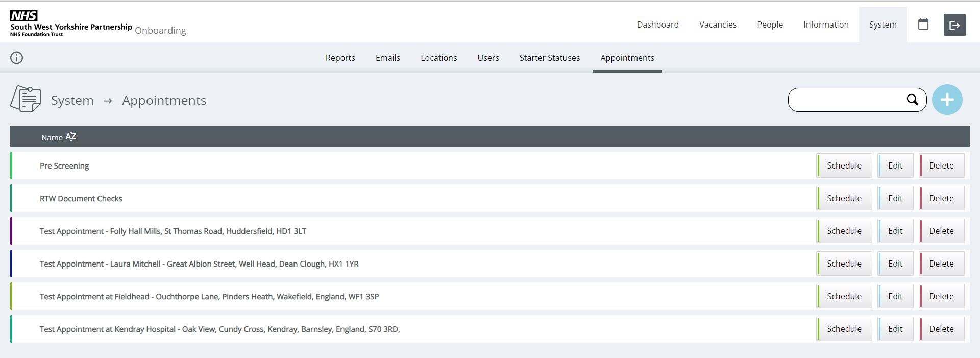Viewport: 980px width, 358px height.
Task: Go to the Vacancies menu
Action: pos(718,25)
